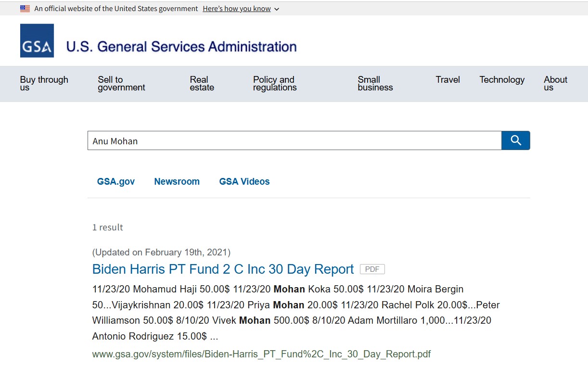Open the Travel navigation menu
The image size is (588, 367).
tap(448, 80)
